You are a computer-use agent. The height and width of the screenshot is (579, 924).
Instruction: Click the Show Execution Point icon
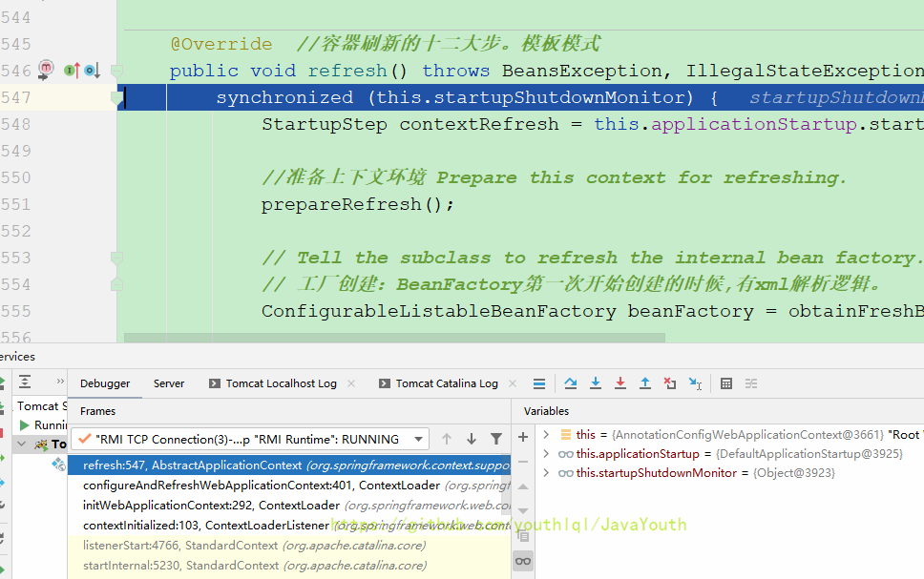pyautogui.click(x=539, y=383)
